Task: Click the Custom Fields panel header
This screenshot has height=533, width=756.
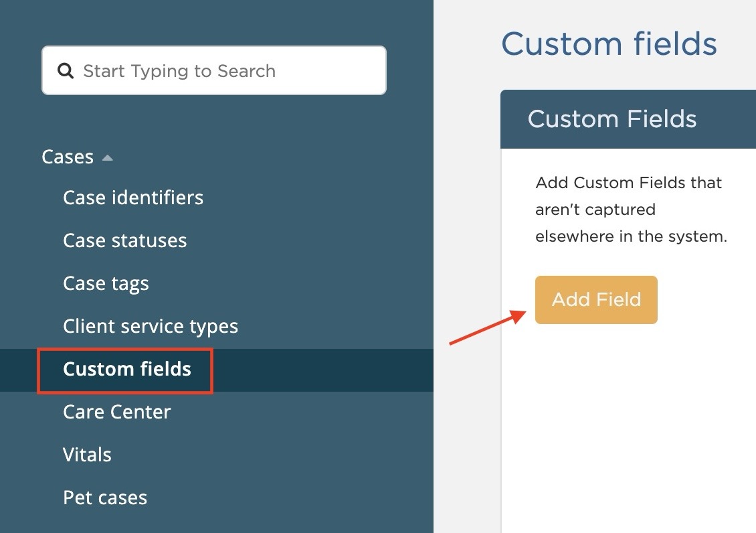Action: [612, 119]
